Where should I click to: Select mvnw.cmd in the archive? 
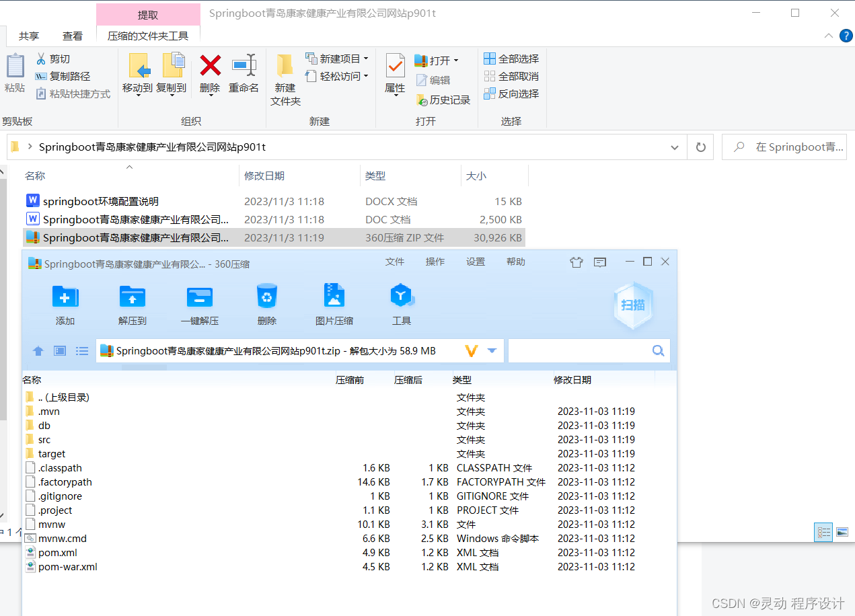coord(63,539)
